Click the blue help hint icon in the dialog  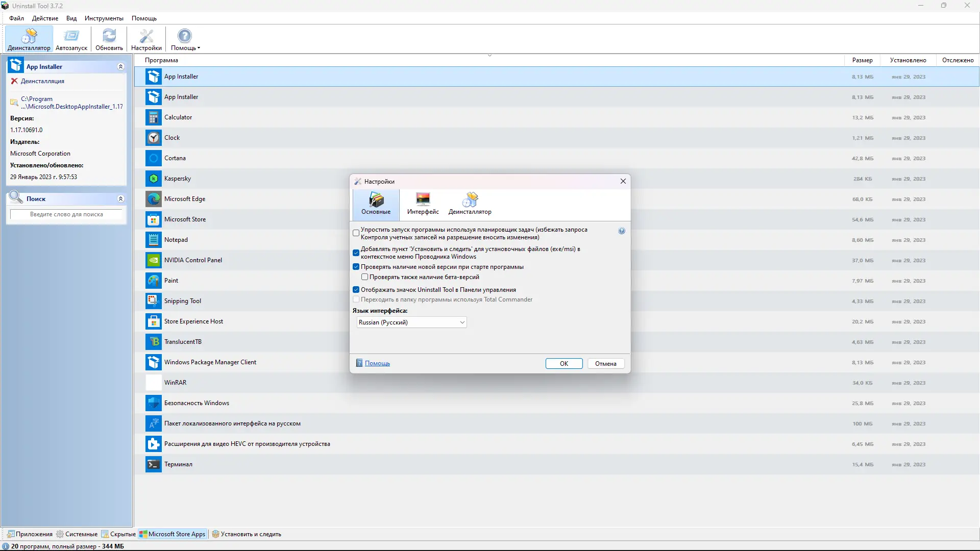[622, 231]
